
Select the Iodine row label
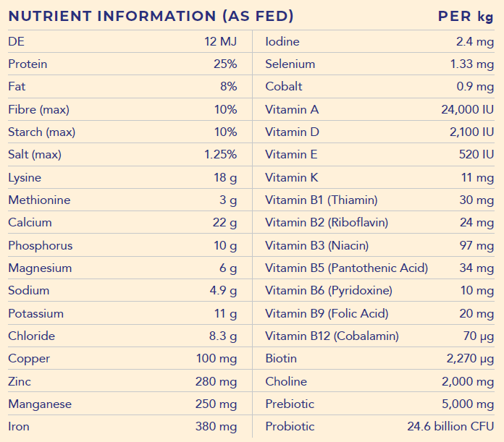[x=282, y=42]
